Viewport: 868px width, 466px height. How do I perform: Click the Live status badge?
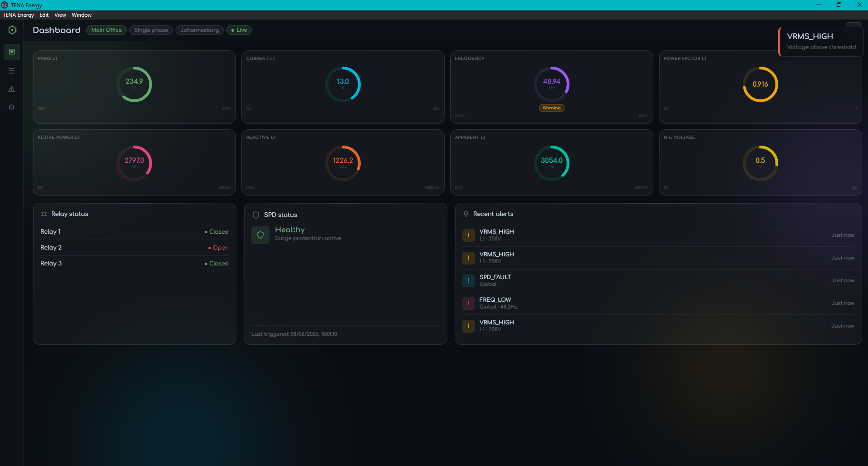click(239, 30)
